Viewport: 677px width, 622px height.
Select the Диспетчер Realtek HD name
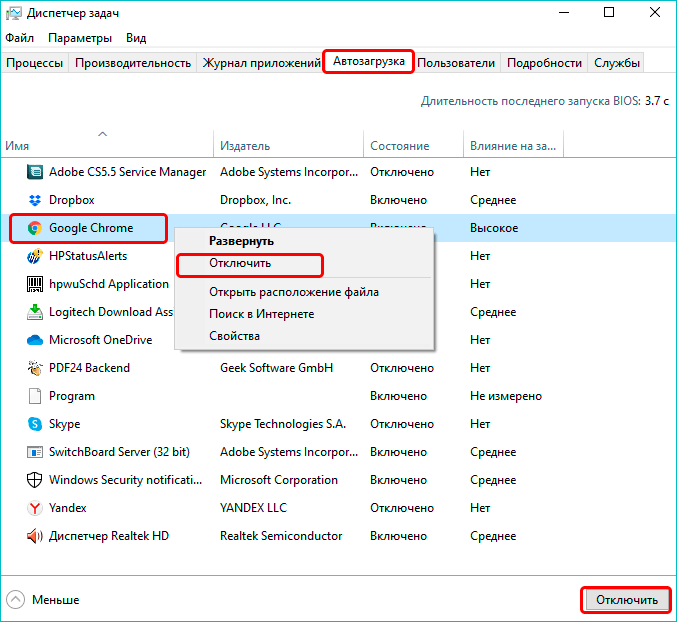tap(109, 536)
